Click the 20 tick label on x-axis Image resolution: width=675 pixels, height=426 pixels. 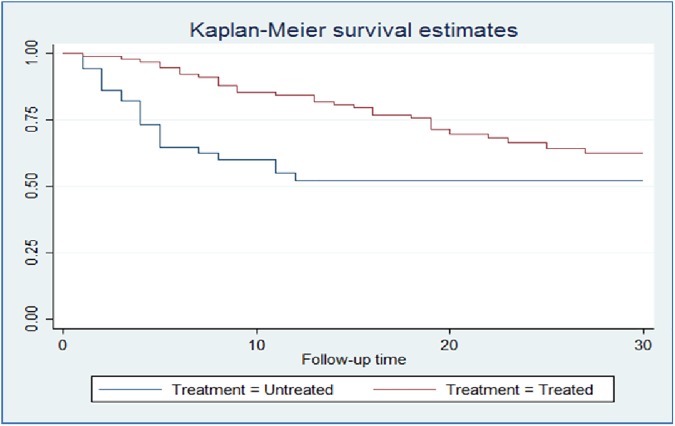click(x=449, y=343)
